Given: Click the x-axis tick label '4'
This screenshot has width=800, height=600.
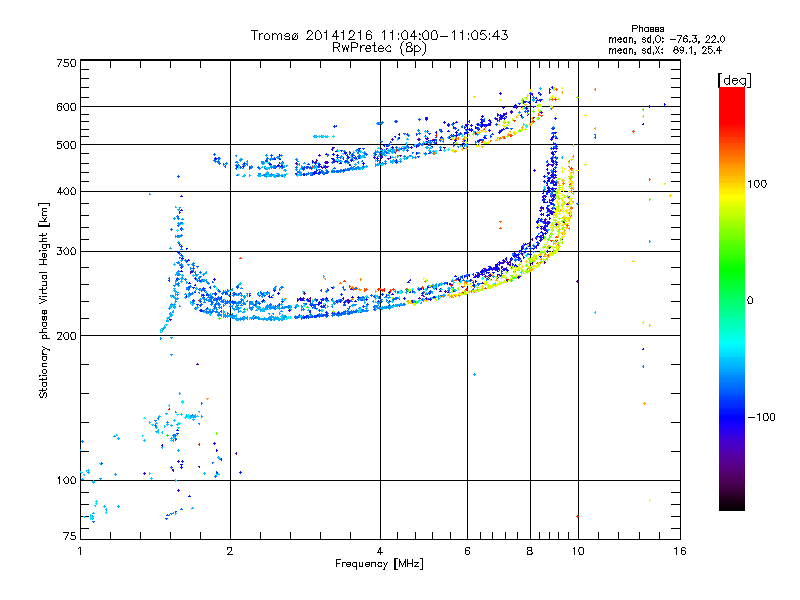Looking at the screenshot, I should tap(380, 551).
